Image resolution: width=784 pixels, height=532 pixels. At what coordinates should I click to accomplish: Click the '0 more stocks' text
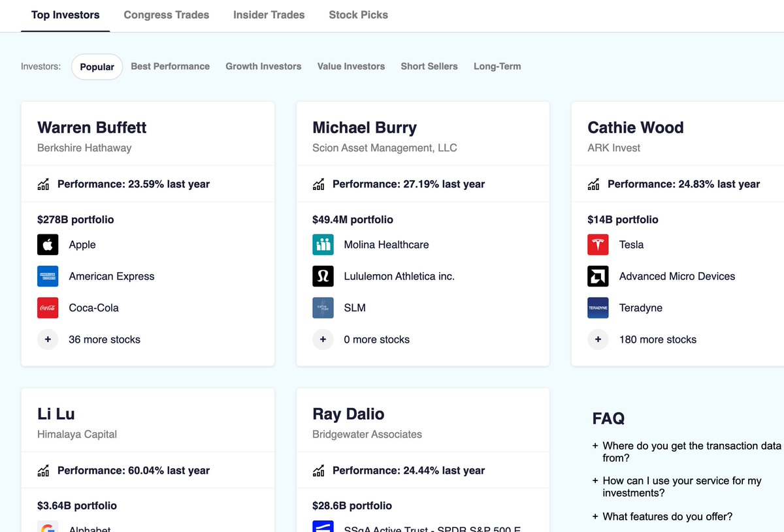point(377,339)
